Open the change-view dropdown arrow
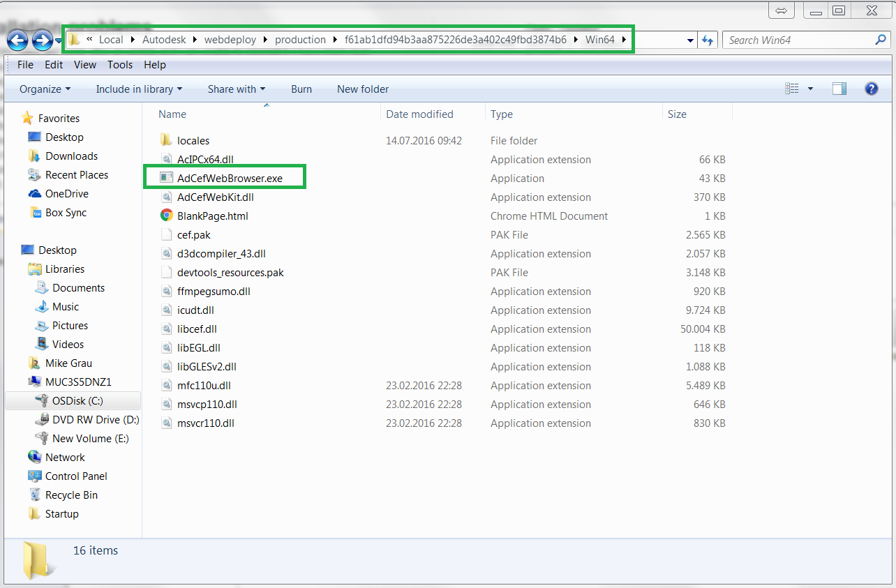Screen dimensions: 896x588 (x=809, y=89)
